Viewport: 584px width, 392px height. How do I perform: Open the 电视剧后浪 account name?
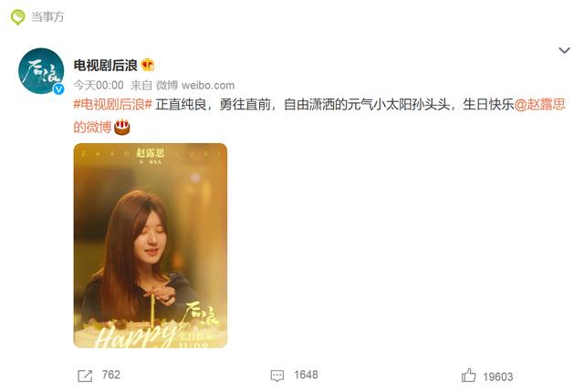click(x=106, y=66)
